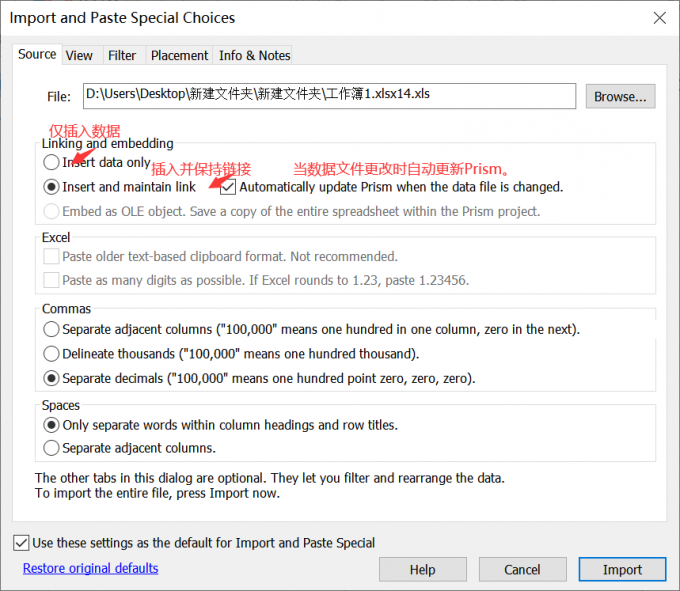
Task: Select Separate decimals comma option
Action: click(x=51, y=379)
